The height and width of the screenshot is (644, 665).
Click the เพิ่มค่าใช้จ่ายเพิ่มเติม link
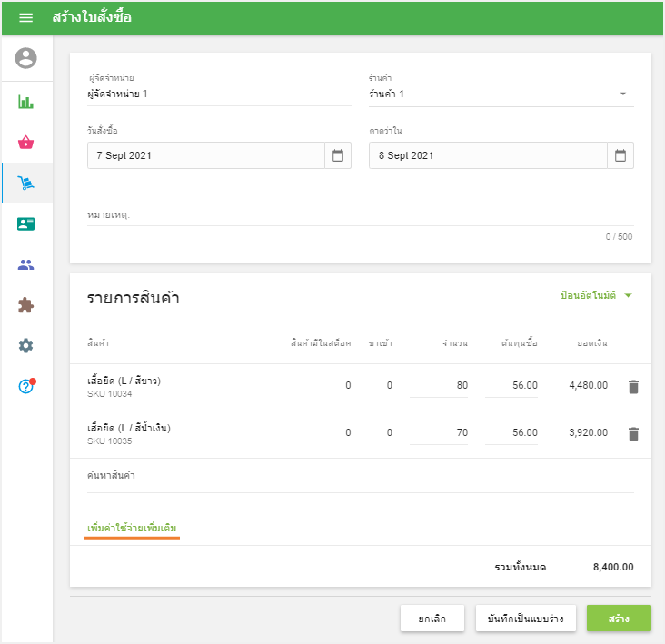(x=132, y=528)
